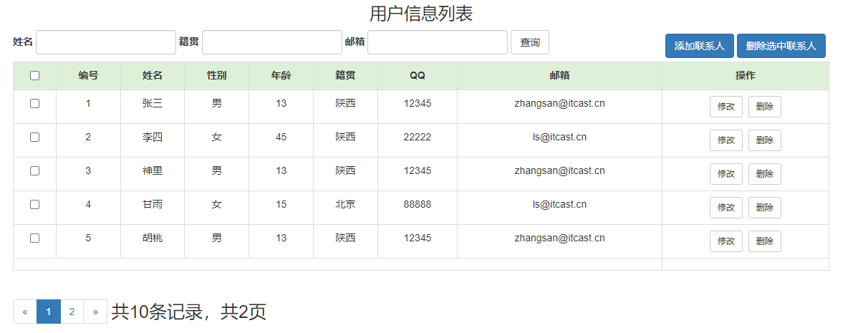This screenshot has height=333, width=868.
Task: Click the QQ column header
Action: (x=418, y=75)
